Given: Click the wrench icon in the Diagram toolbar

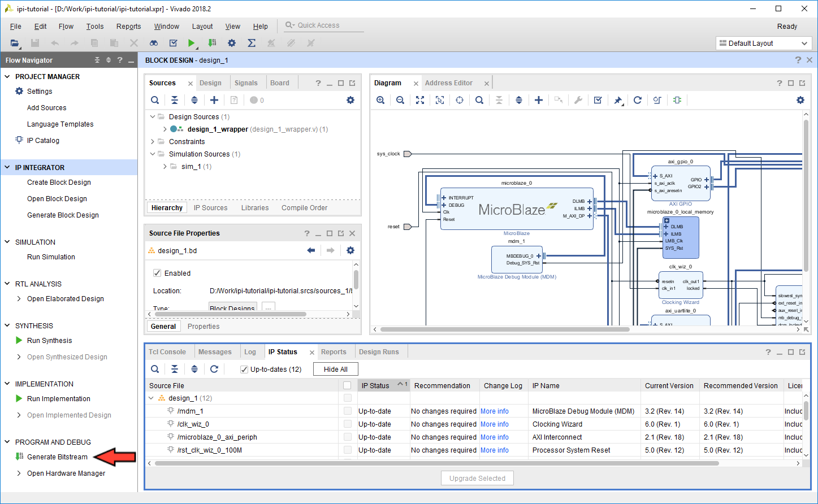Looking at the screenshot, I should [578, 100].
